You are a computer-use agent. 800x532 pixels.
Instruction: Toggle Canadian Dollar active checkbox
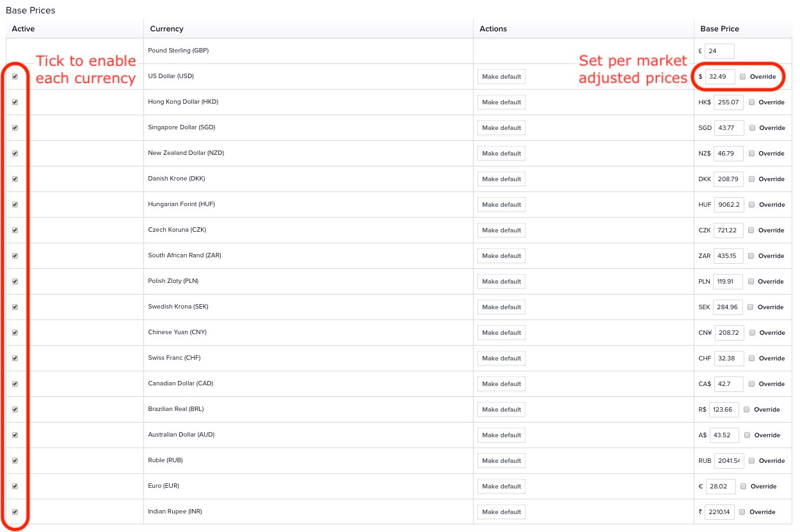click(x=15, y=384)
